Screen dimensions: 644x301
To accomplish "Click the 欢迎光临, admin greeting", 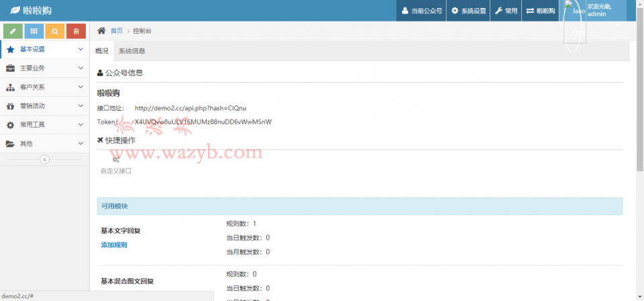I will click(600, 10).
